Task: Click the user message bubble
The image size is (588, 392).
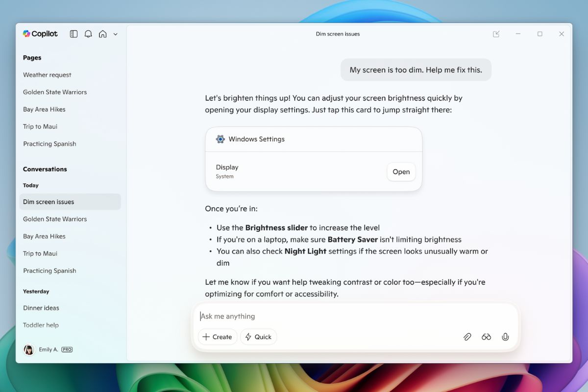Action: click(x=416, y=70)
